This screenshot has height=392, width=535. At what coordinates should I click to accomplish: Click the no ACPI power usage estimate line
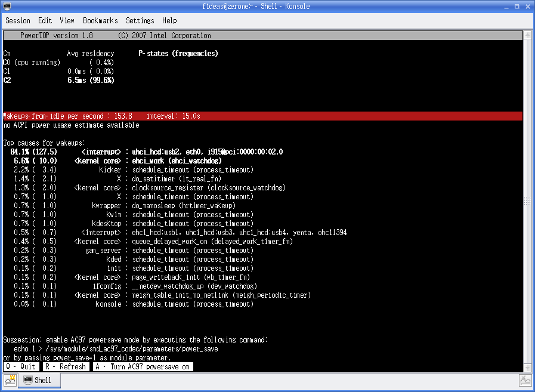(72, 125)
